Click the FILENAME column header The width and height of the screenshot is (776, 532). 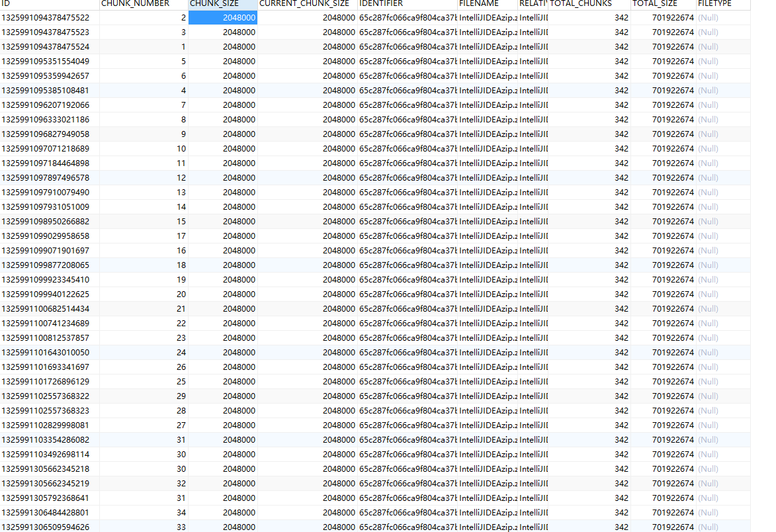point(488,4)
